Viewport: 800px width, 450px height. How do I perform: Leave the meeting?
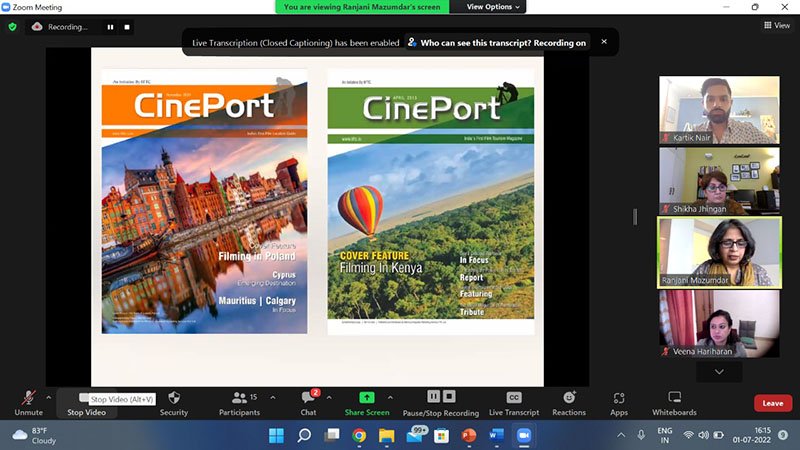[773, 403]
